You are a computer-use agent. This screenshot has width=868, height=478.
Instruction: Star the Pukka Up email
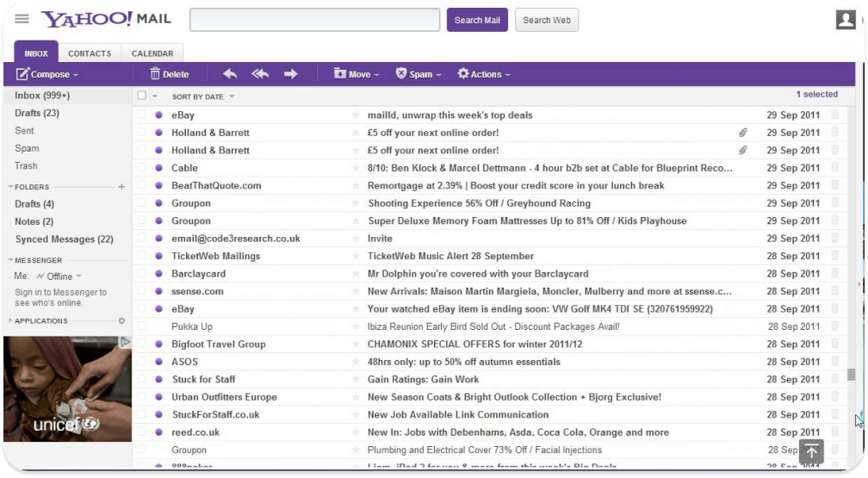click(356, 326)
